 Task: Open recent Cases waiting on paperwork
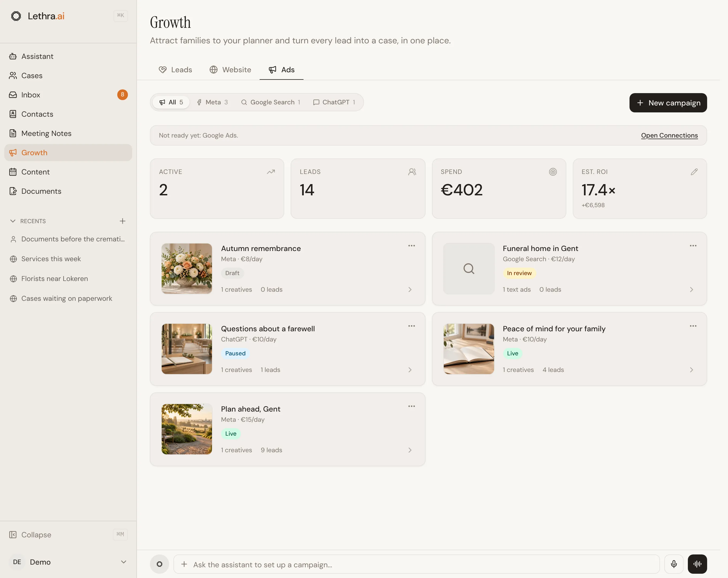point(68,299)
